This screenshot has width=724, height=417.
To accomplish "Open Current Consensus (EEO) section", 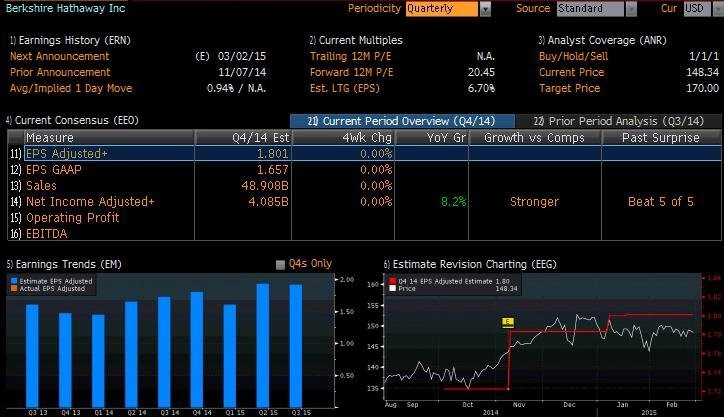I will point(72,120).
